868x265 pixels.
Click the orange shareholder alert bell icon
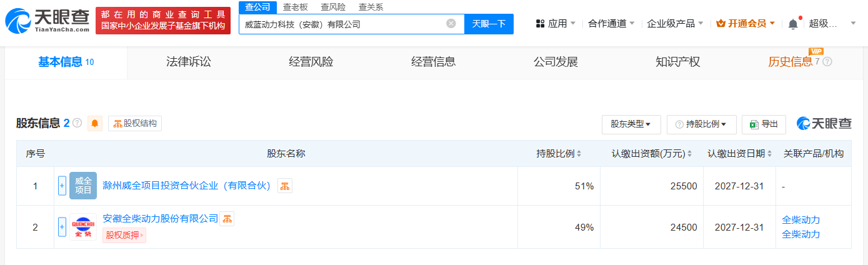point(95,123)
